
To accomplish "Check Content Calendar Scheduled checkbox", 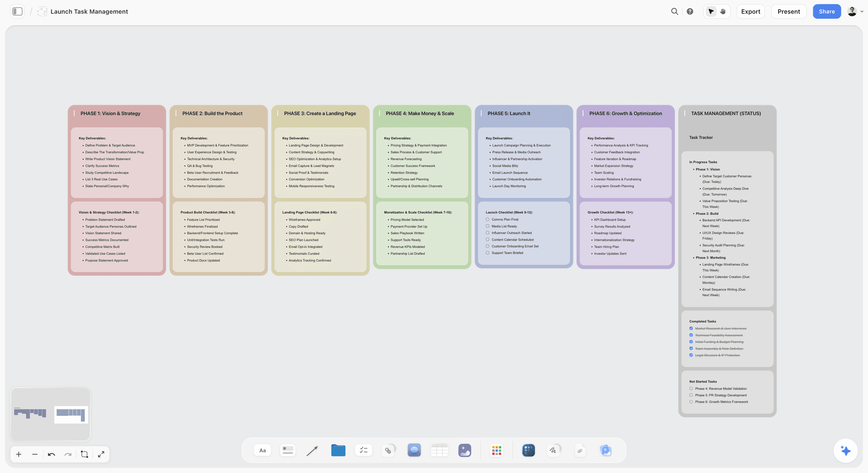I will [487, 239].
